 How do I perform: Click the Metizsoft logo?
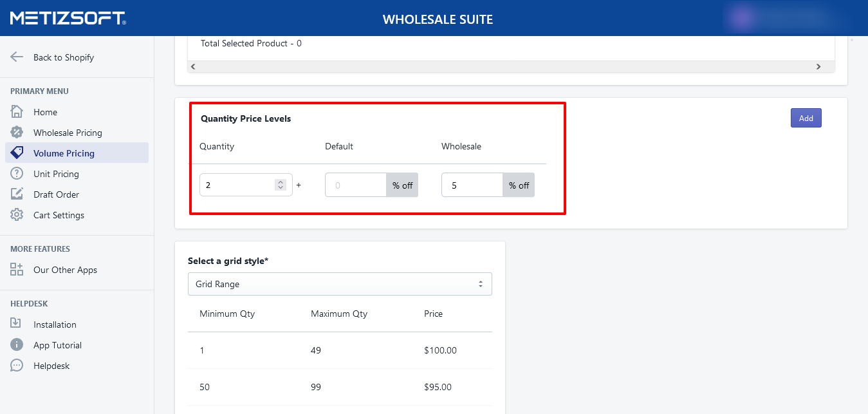[x=68, y=18]
